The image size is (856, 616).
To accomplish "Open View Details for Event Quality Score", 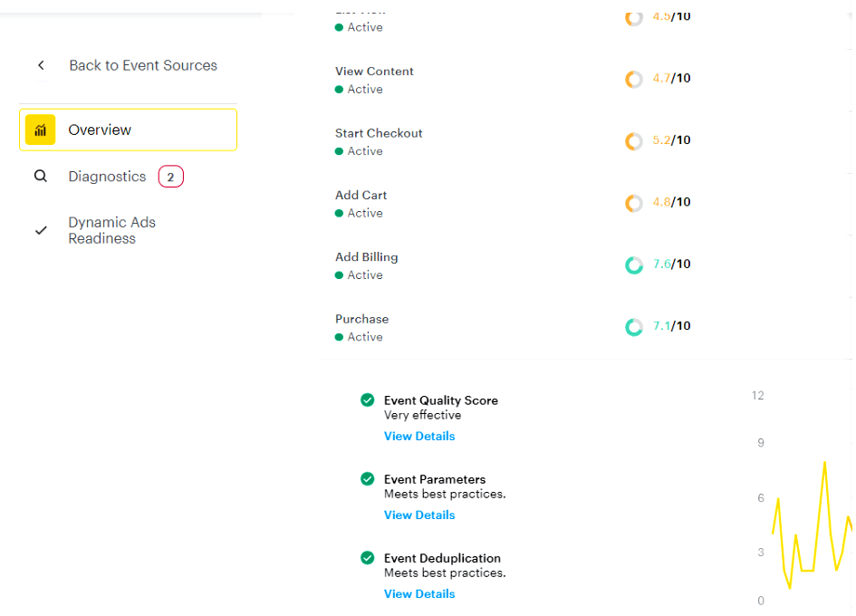I will (419, 436).
